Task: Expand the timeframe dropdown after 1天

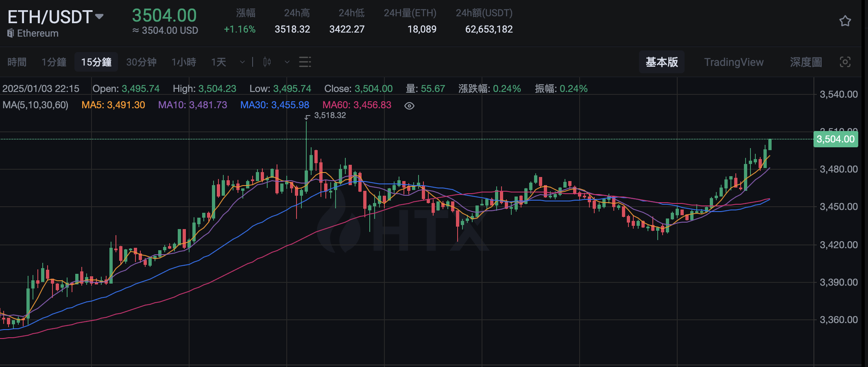Action: (x=242, y=62)
